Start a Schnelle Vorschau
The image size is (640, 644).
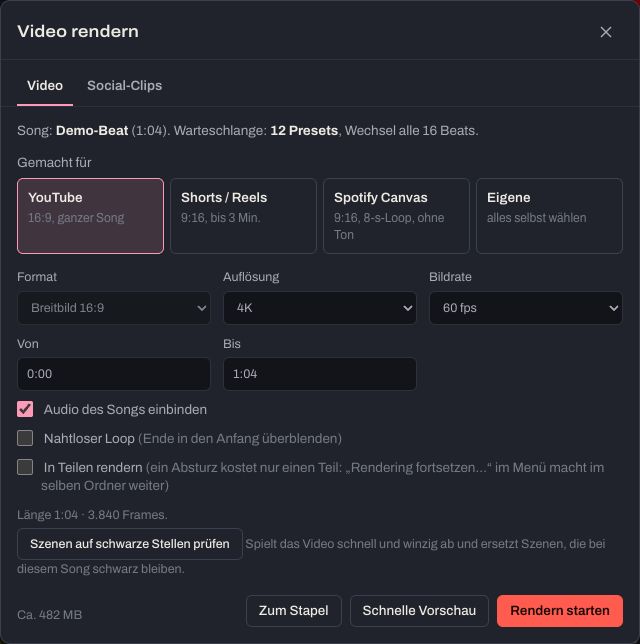coord(419,611)
